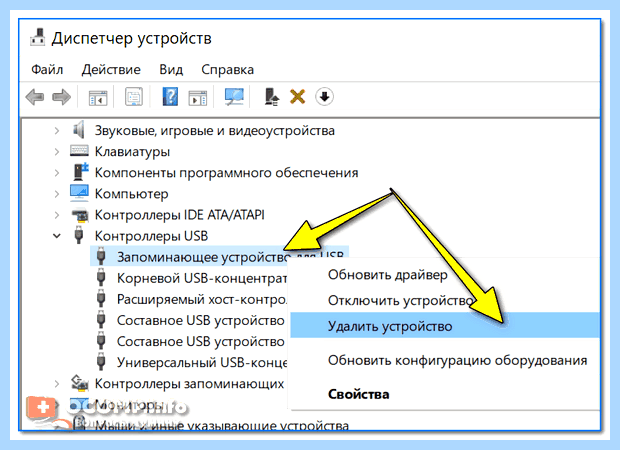Click the USB icon beside Корневой USB-концентратор
The height and width of the screenshot is (450, 620).
pos(101,277)
